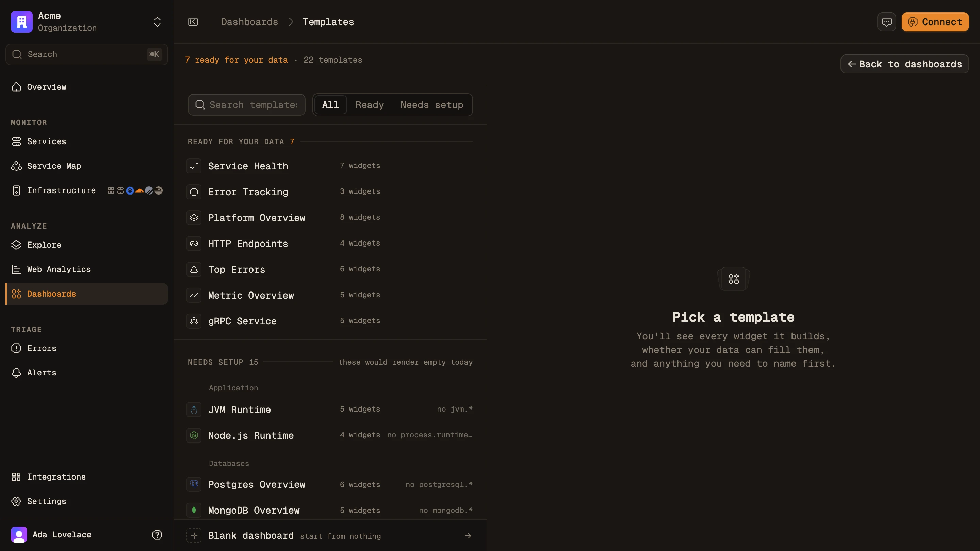Click the Metric Overview template icon

tap(194, 296)
